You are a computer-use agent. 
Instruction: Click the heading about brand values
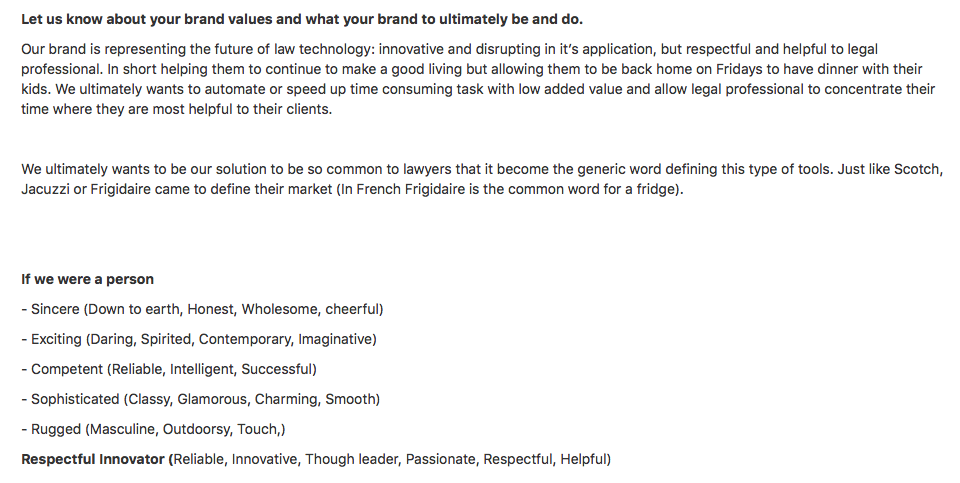pyautogui.click(x=302, y=20)
